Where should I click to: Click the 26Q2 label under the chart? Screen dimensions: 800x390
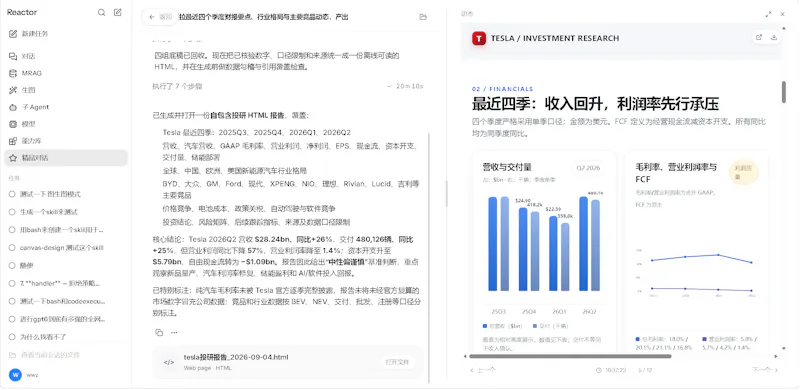(589, 311)
